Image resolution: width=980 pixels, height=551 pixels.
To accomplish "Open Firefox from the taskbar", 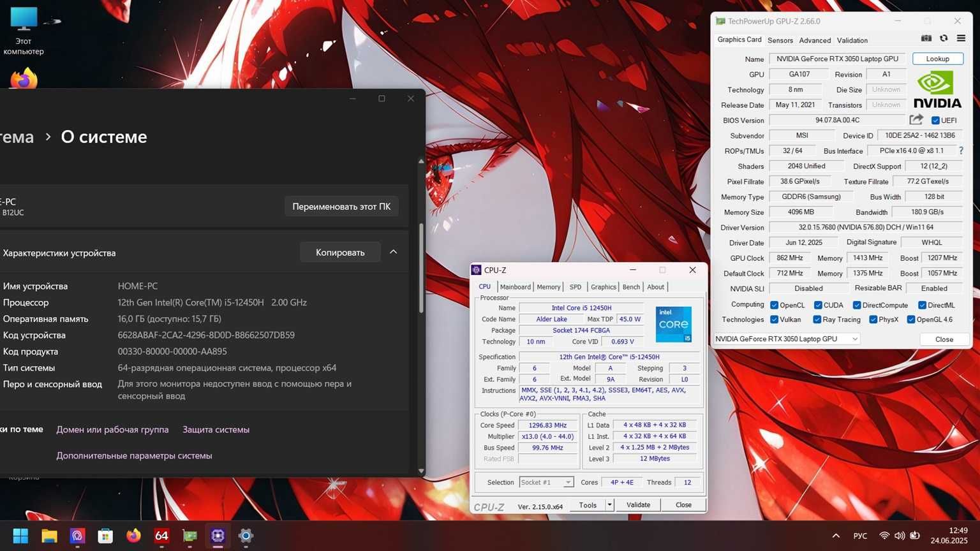I will tap(133, 536).
